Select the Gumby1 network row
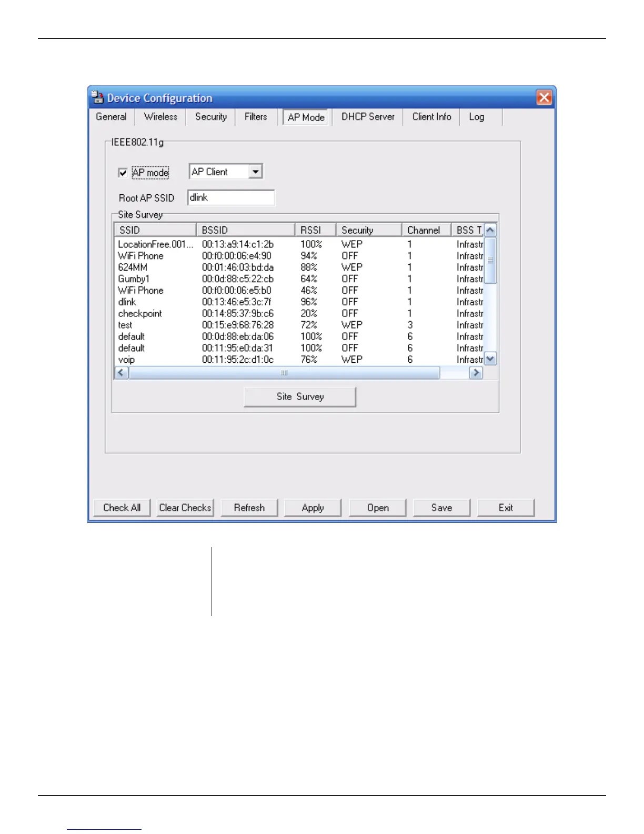The height and width of the screenshot is (834, 644). coord(299,279)
